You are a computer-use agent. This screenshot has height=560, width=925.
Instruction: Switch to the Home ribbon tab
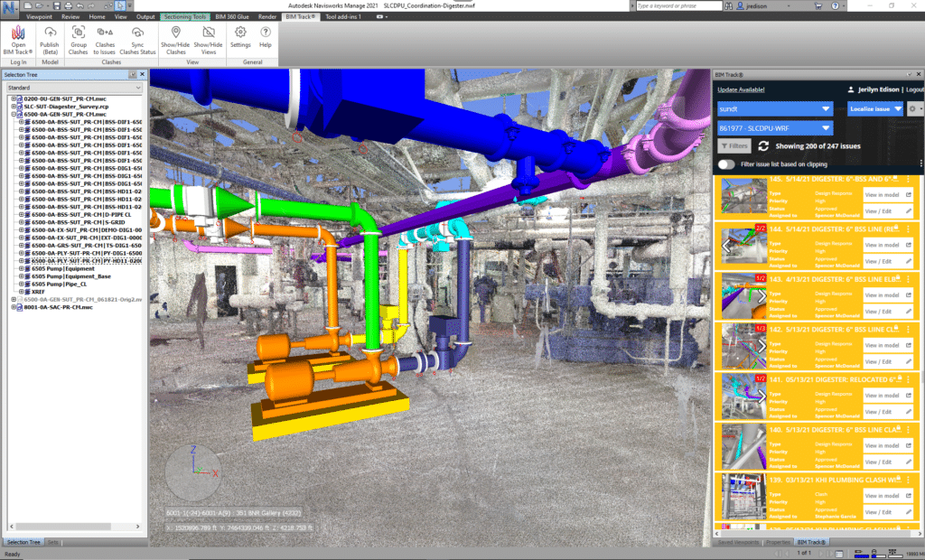(97, 17)
